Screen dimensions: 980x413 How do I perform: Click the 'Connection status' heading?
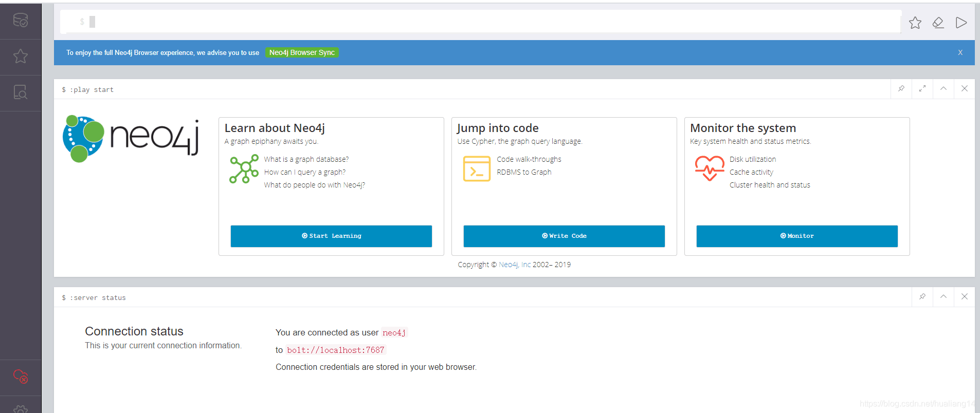click(x=134, y=331)
